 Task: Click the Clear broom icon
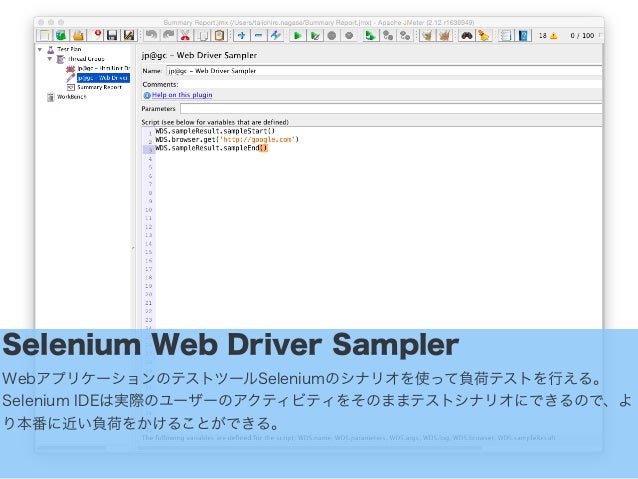(427, 36)
